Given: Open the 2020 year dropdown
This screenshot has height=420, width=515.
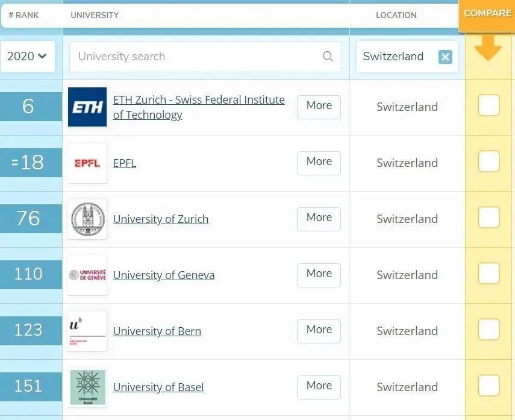Looking at the screenshot, I should (x=27, y=57).
